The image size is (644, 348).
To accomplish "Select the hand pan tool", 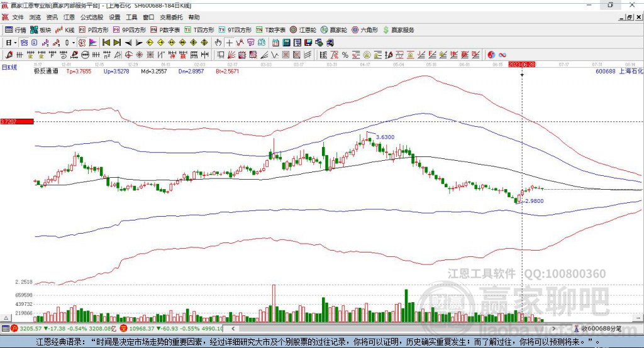I will click(218, 43).
